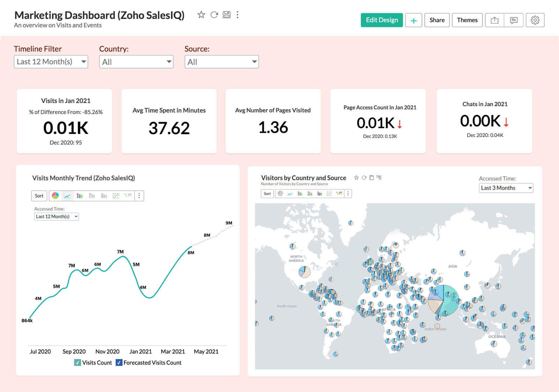Click Sort in the Visits Monthly Trend chart
Viewport: 559px width, 392px height.
click(x=39, y=196)
